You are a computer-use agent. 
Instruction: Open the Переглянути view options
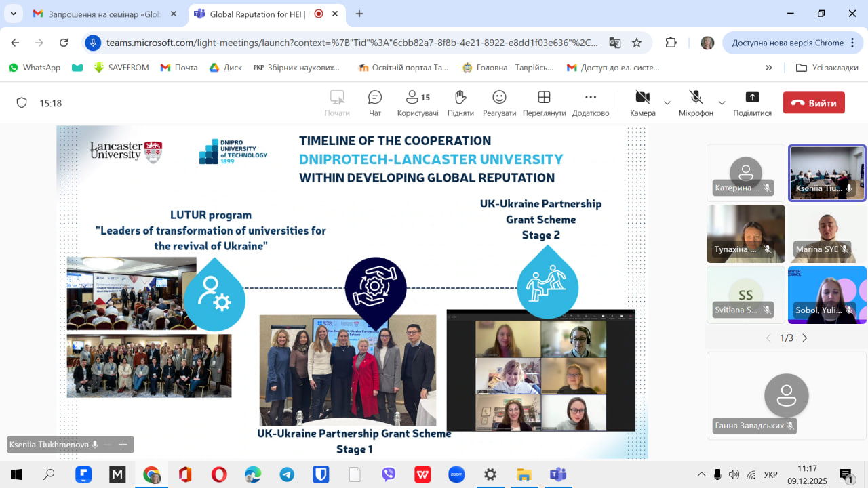click(544, 103)
